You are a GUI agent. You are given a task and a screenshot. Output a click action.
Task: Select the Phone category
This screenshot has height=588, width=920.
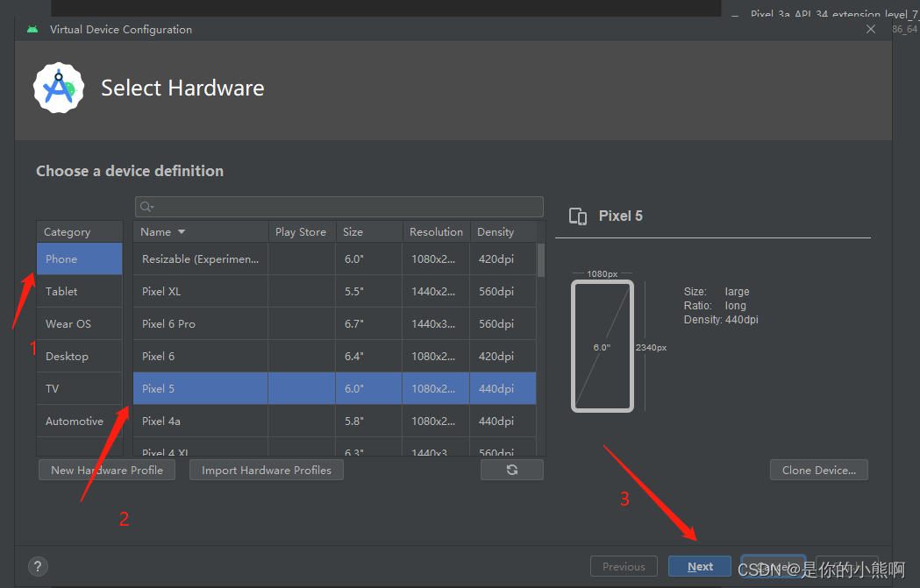click(x=79, y=259)
